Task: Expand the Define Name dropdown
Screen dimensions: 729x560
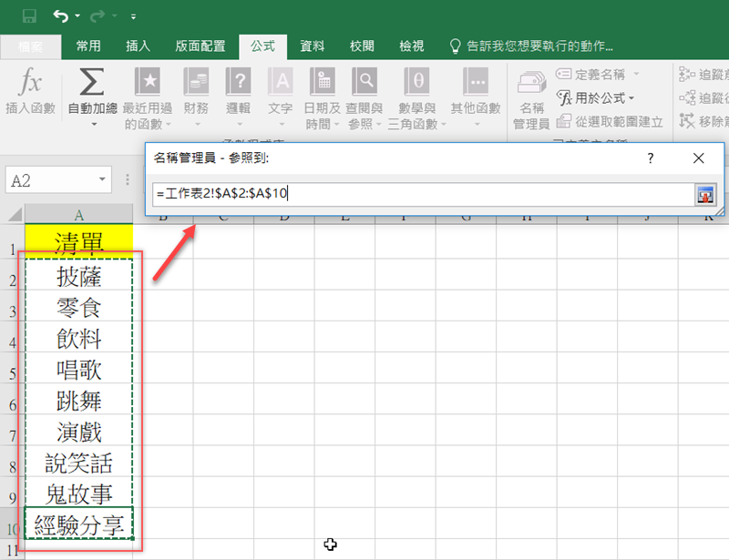Action: [636, 74]
